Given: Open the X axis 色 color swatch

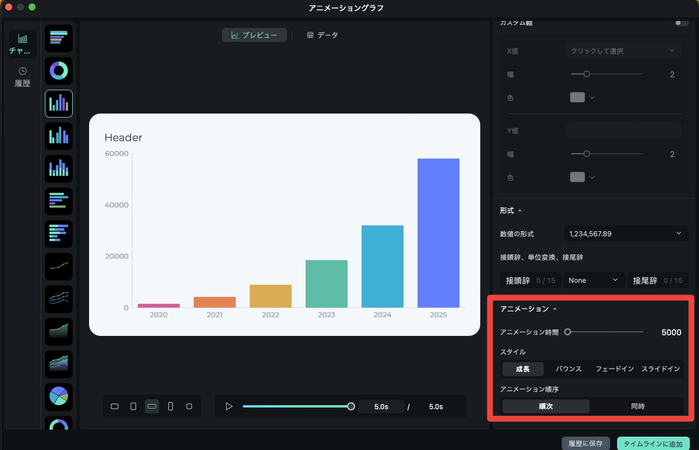Looking at the screenshot, I should [577, 97].
